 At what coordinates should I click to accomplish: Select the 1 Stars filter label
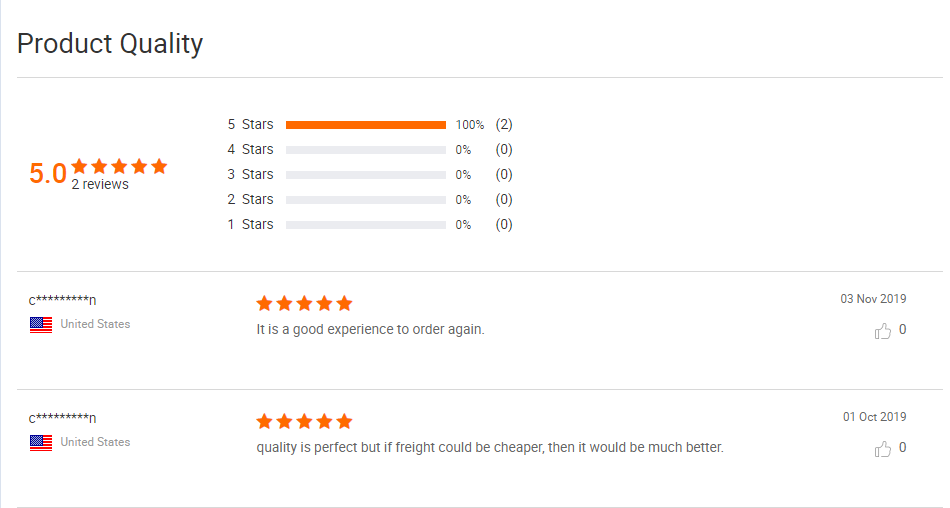click(250, 224)
